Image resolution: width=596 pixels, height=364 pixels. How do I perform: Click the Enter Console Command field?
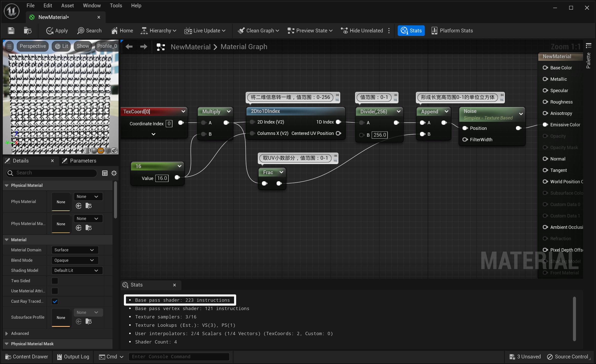pos(179,357)
